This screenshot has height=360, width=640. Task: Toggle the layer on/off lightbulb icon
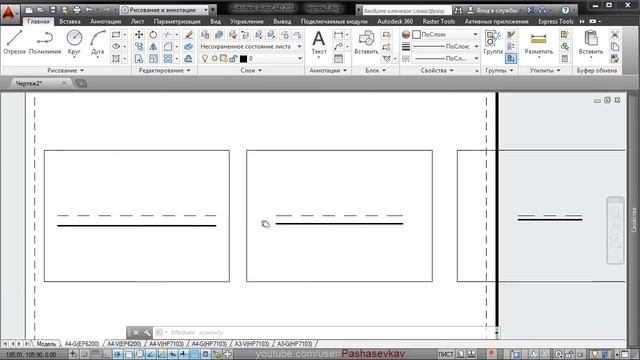point(205,59)
